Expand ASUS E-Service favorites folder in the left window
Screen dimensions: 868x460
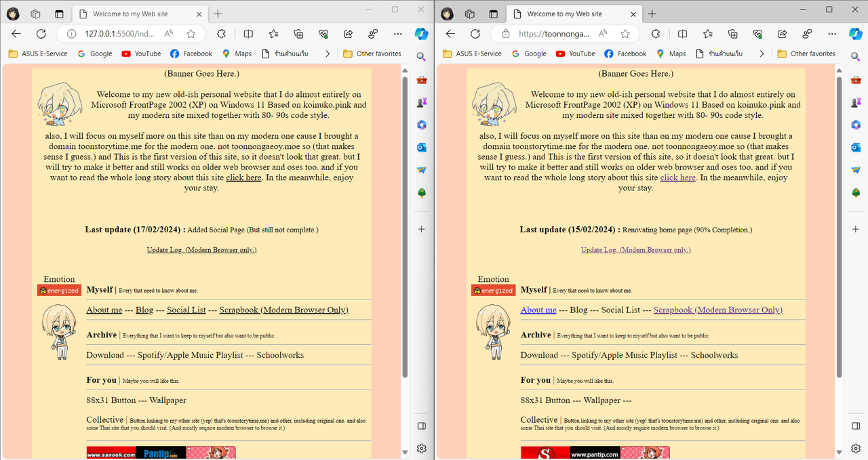click(x=38, y=54)
